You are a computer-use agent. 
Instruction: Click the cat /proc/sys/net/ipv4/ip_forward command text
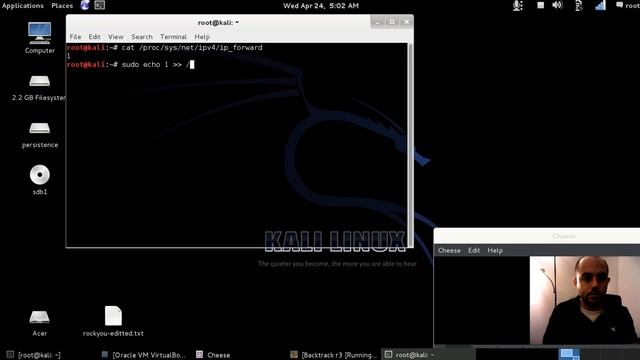(x=192, y=48)
